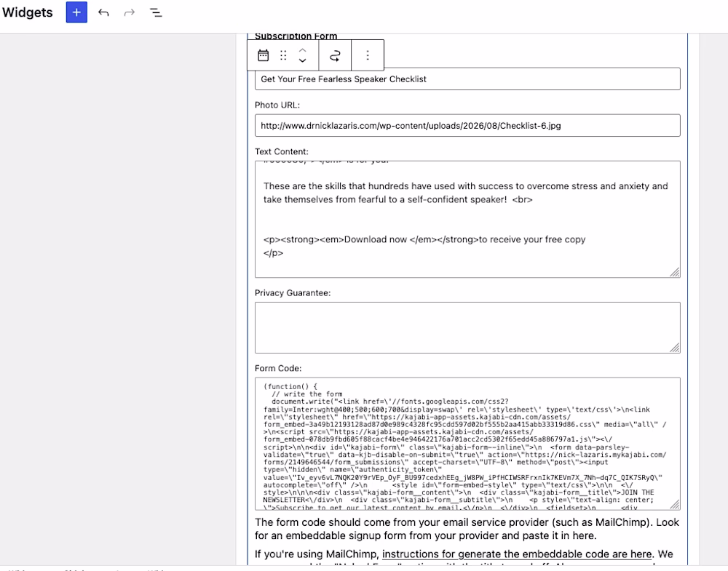Click the drag handle in block toolbar
This screenshot has height=571, width=728.
pos(283,56)
